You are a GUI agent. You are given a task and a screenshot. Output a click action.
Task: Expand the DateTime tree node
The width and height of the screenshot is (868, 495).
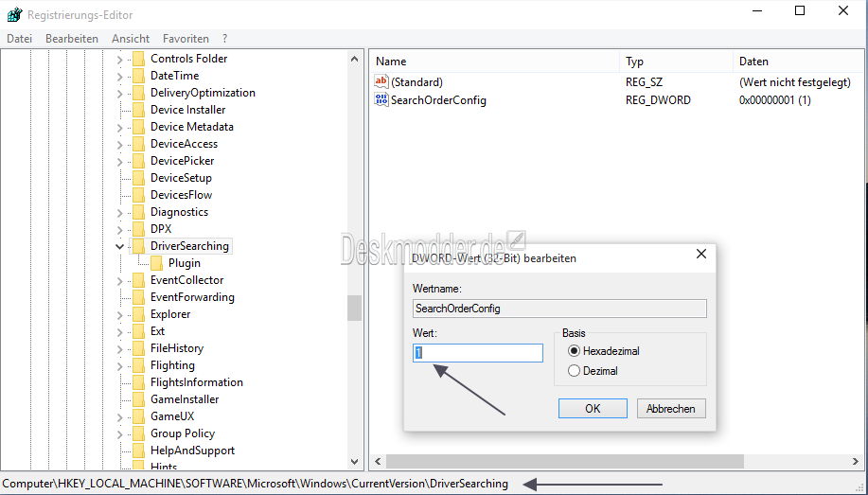pos(119,77)
